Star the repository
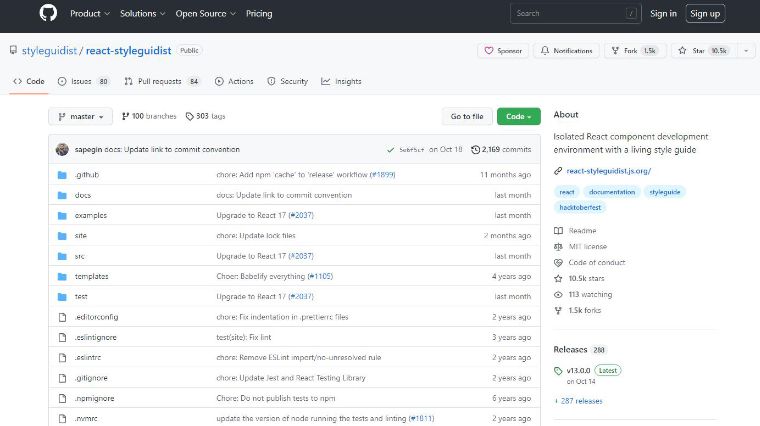Image resolution: width=760 pixels, height=426 pixels. (x=704, y=50)
